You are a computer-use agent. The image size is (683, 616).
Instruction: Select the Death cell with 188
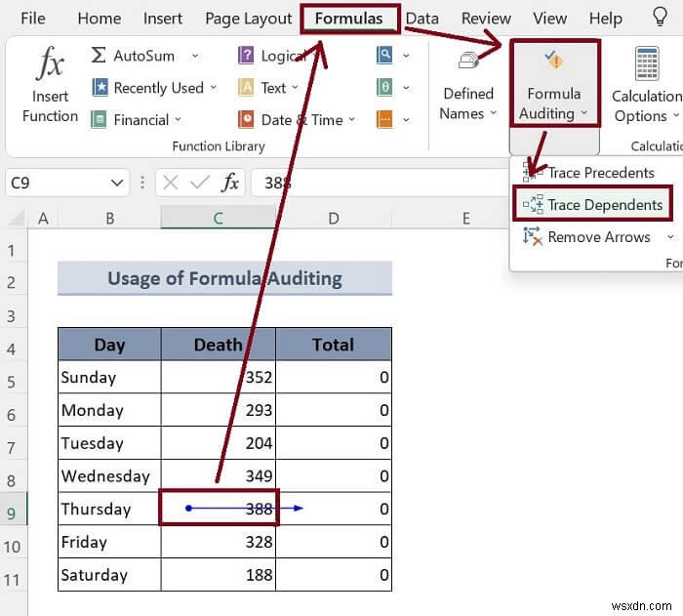point(219,575)
